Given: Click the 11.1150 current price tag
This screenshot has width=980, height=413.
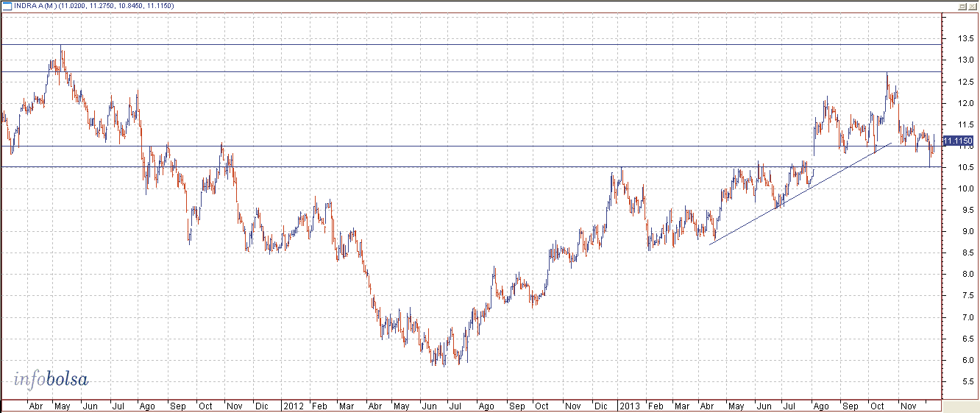Looking at the screenshot, I should click(957, 141).
